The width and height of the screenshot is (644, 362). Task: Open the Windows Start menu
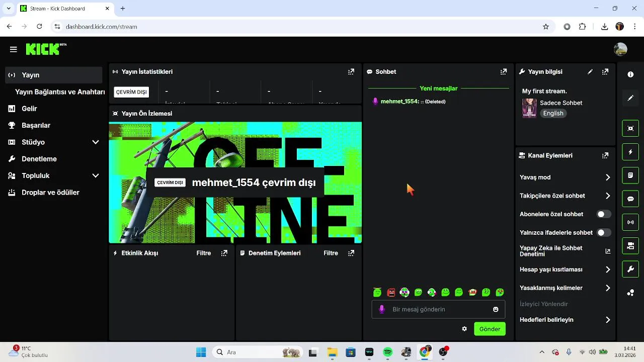click(x=201, y=352)
